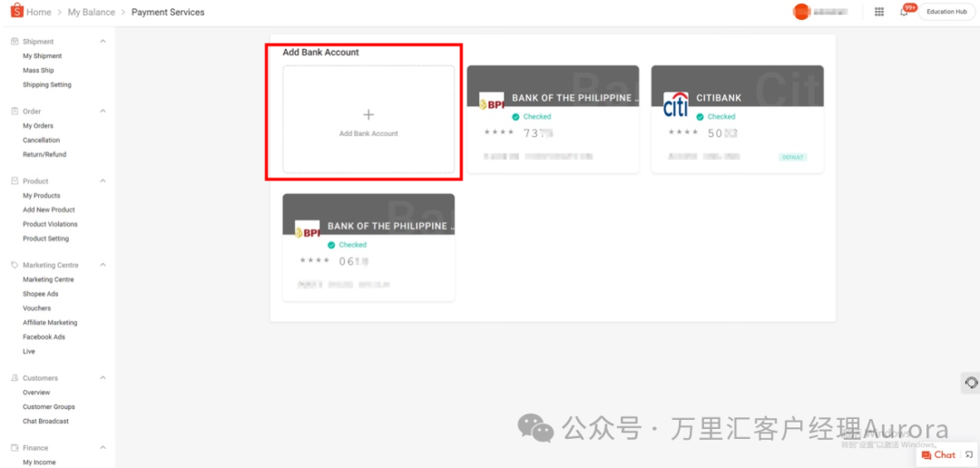
Task: Open Vouchers page
Action: pos(37,308)
